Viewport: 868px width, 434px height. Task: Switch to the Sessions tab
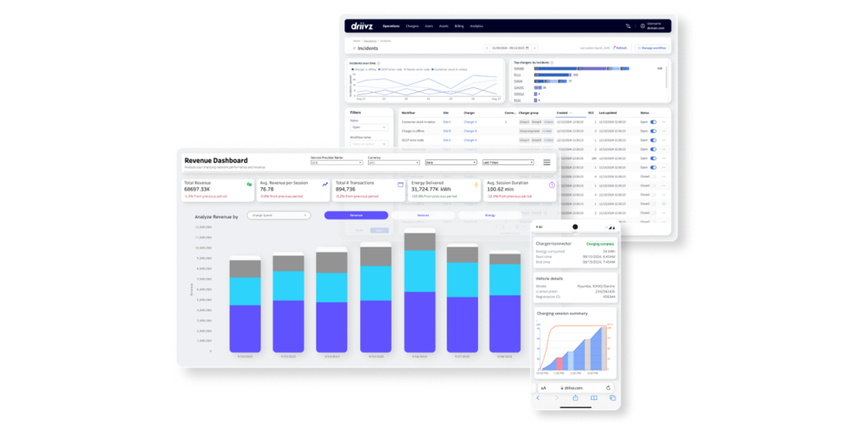pyautogui.click(x=423, y=215)
